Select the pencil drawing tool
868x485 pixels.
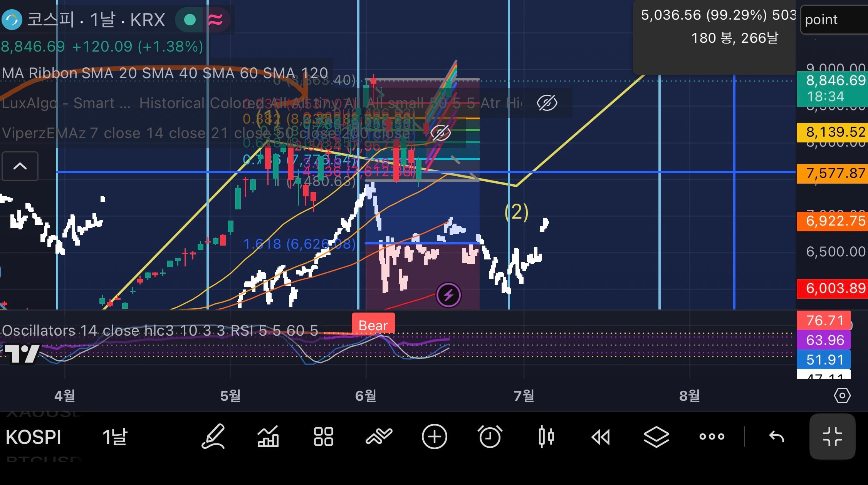[x=213, y=436]
